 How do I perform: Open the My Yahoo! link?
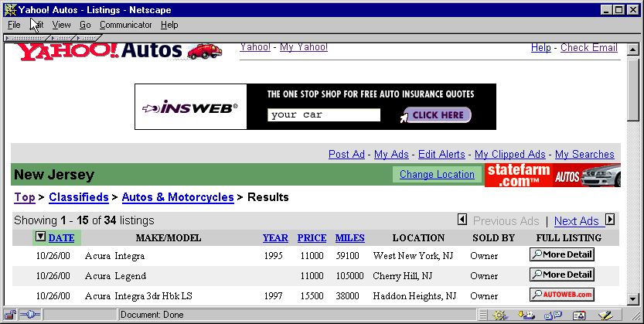click(304, 47)
